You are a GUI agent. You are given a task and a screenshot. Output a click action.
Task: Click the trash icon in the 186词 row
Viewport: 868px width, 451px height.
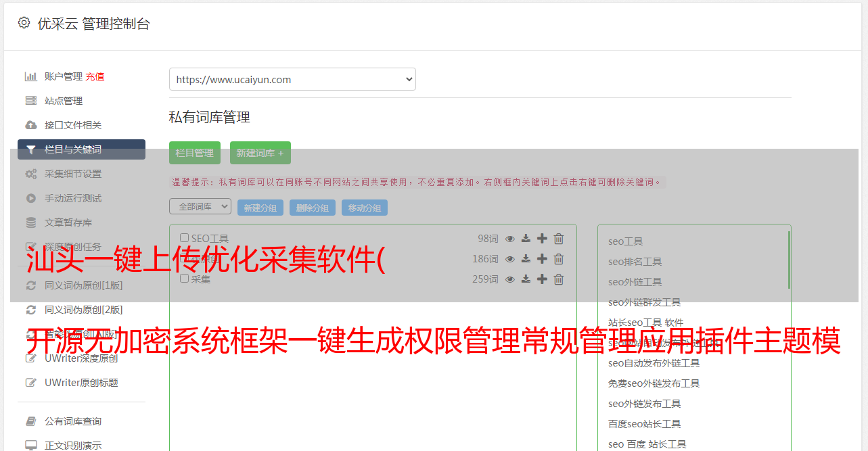[x=559, y=259]
